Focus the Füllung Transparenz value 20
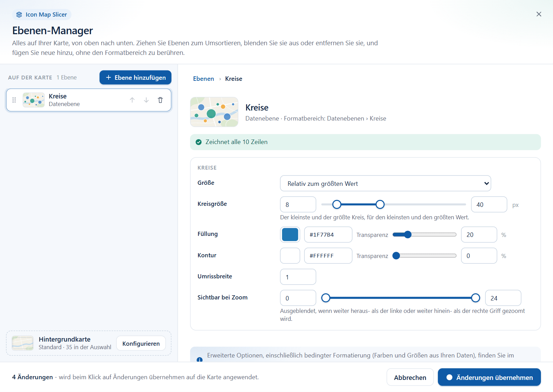This screenshot has height=392, width=553. [x=479, y=235]
